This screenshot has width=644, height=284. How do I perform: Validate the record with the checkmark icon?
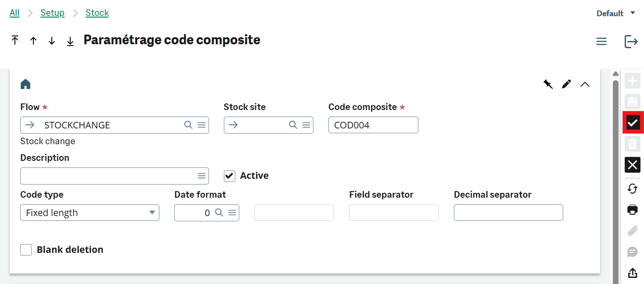click(632, 122)
